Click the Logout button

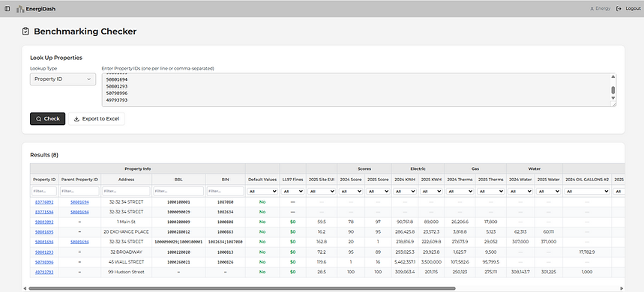[628, 9]
